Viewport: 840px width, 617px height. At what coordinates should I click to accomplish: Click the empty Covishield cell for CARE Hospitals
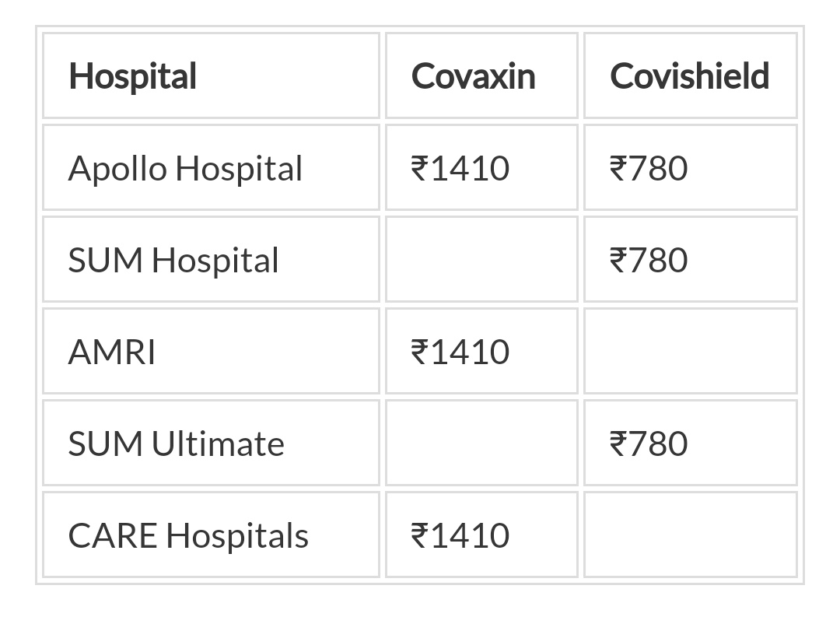point(690,535)
